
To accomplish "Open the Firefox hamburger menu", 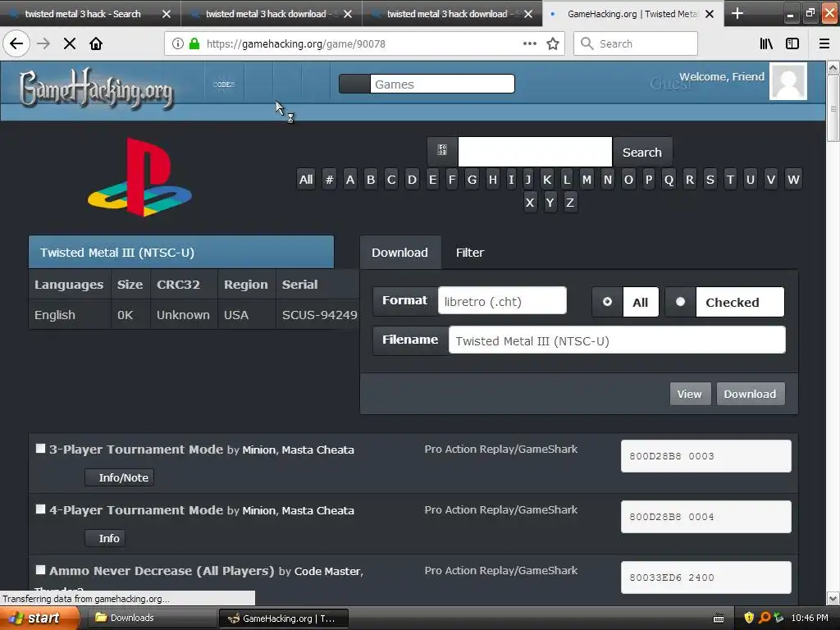I will click(x=824, y=43).
